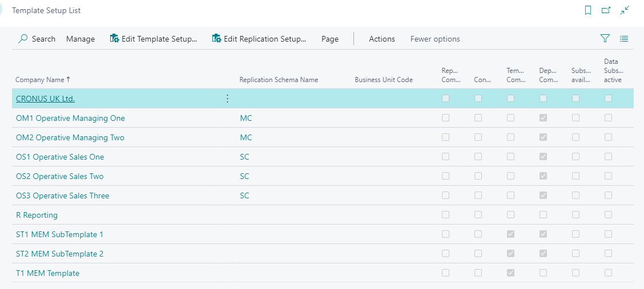Click Business Unit Code cell for CRONUS row

(x=393, y=99)
